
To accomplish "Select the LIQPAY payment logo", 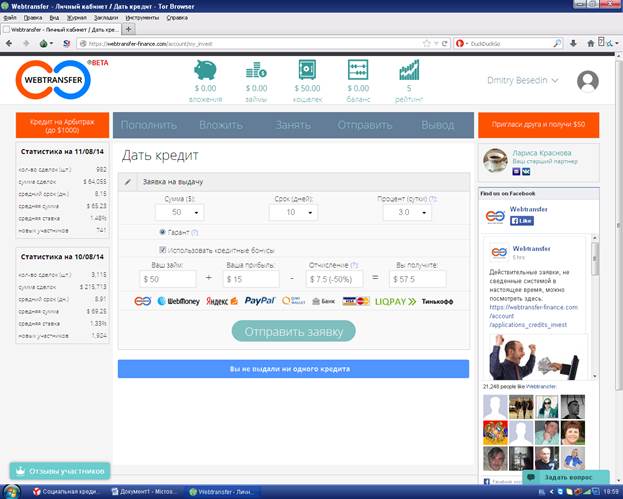I will [x=395, y=302].
